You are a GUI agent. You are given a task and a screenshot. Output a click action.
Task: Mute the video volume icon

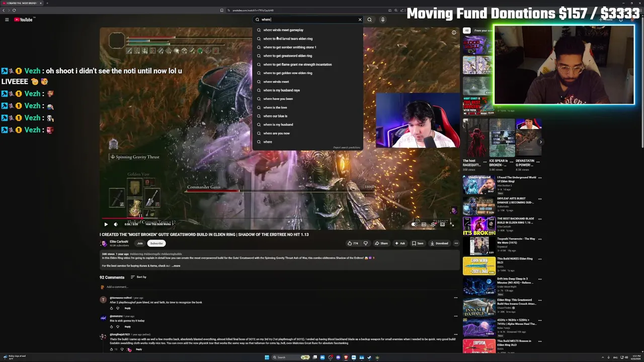pos(115,224)
